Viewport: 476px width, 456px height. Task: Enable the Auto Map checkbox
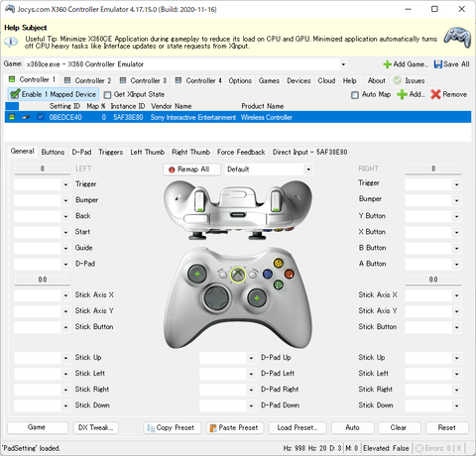(x=355, y=95)
